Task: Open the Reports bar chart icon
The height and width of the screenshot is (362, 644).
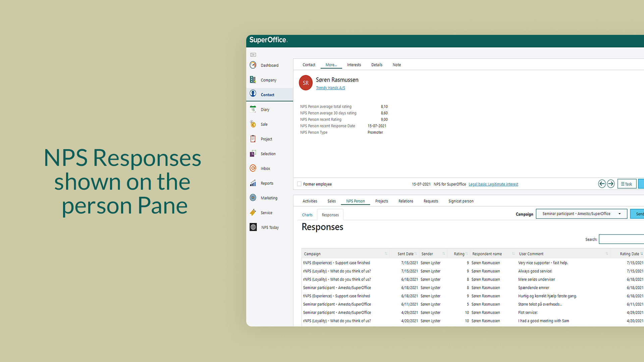Action: tap(253, 183)
